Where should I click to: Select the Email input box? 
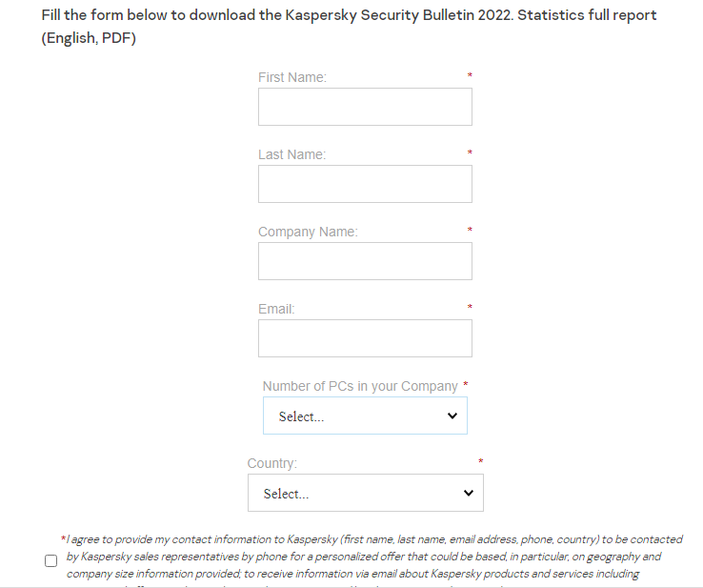(x=365, y=338)
